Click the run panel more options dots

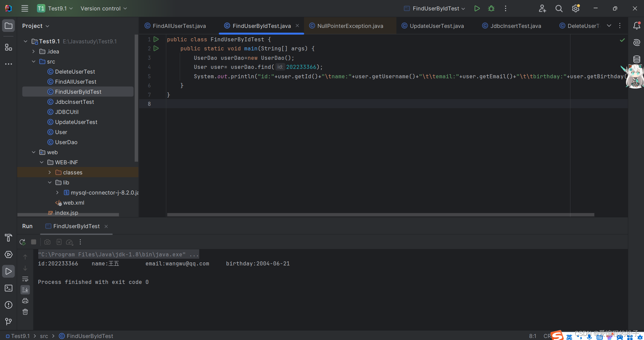pyautogui.click(x=80, y=242)
